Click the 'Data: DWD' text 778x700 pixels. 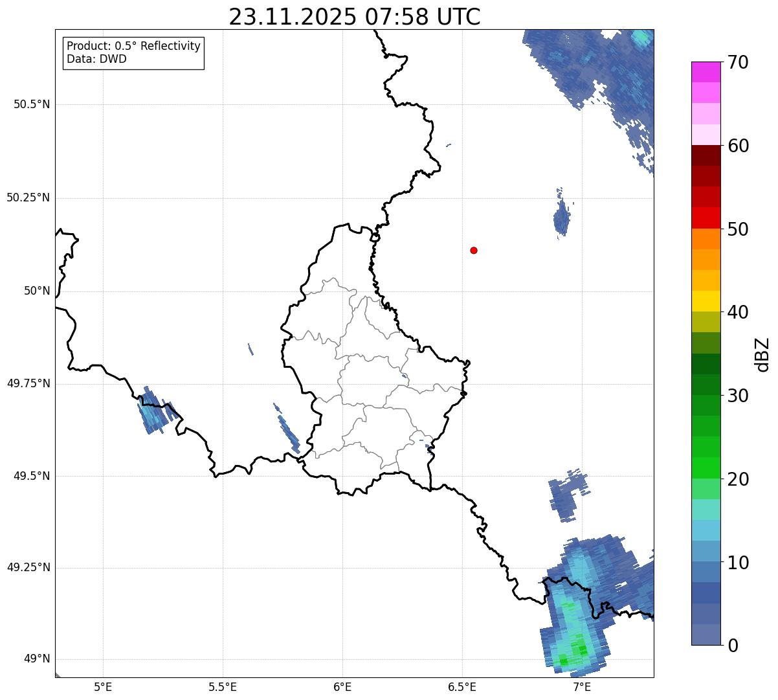(96, 59)
